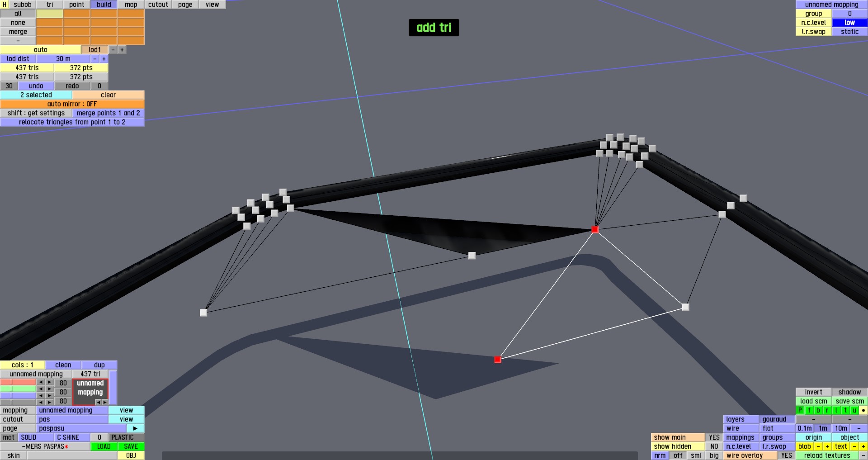Toggle auto mirror OFF setting
The height and width of the screenshot is (460, 868).
(72, 104)
